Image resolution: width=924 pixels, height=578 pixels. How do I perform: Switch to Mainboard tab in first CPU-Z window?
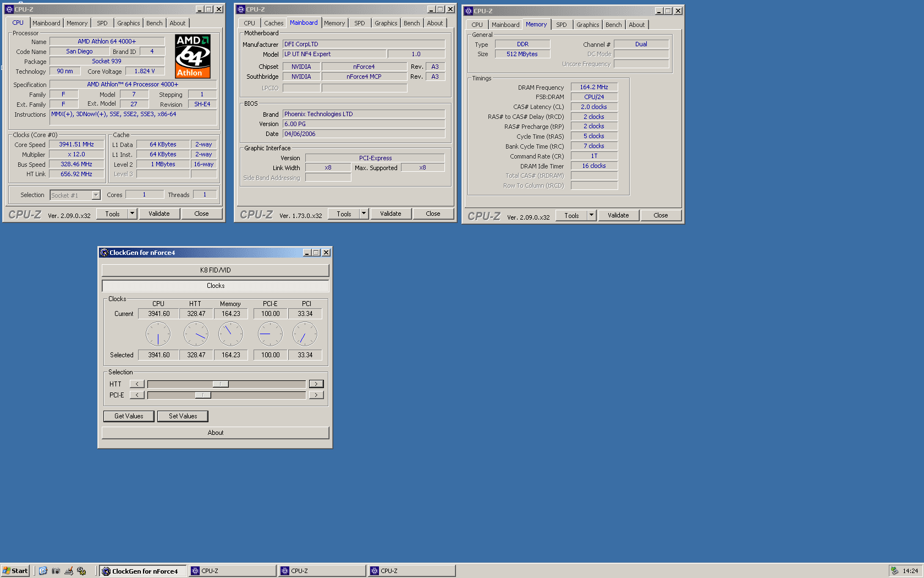[x=46, y=23]
